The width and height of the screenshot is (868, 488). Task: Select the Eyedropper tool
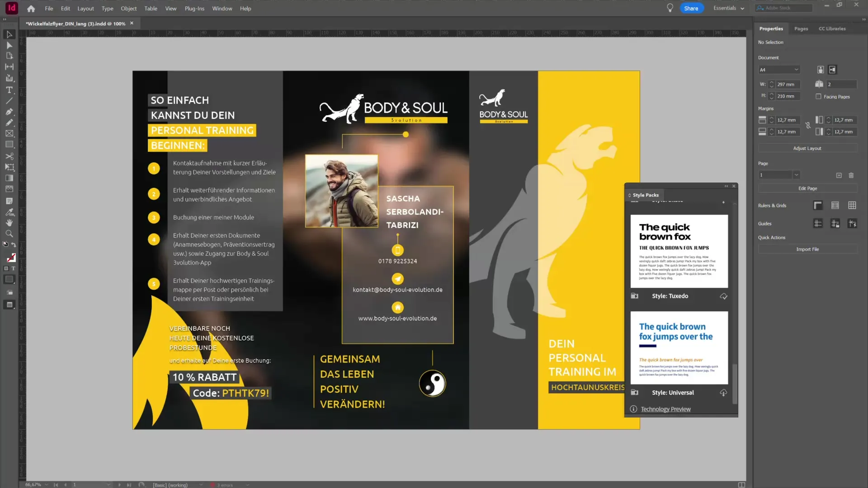coord(9,212)
